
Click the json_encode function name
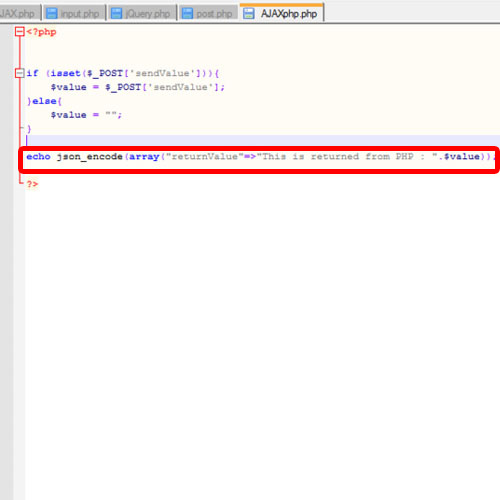pos(89,157)
